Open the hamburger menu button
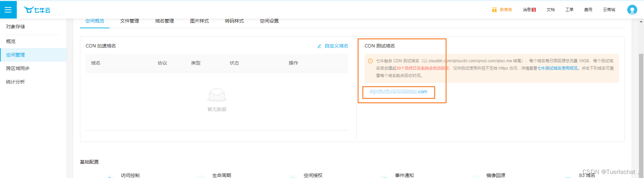This screenshot has width=644, height=178. (8, 10)
